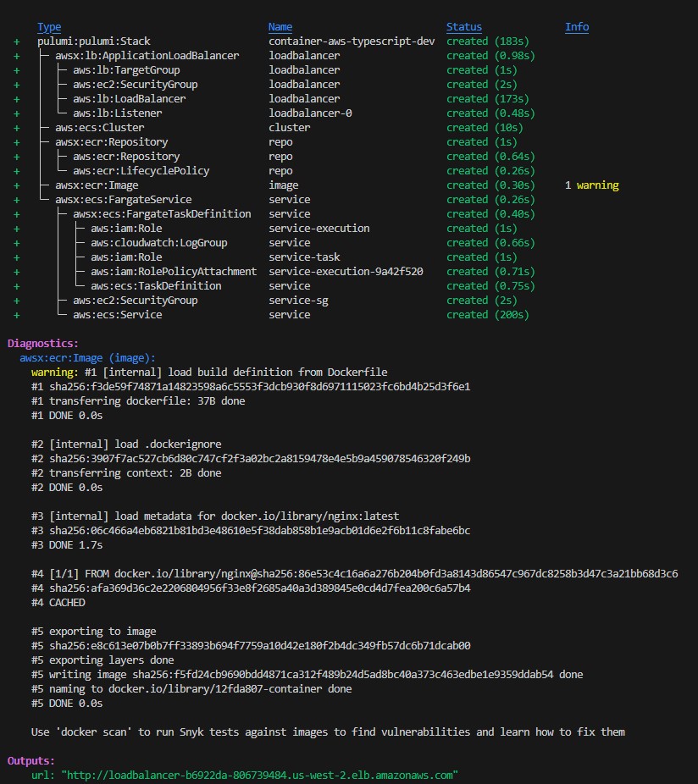Click the aws:lb:LoadBalancer resource type
The height and width of the screenshot is (784, 698).
(x=129, y=99)
